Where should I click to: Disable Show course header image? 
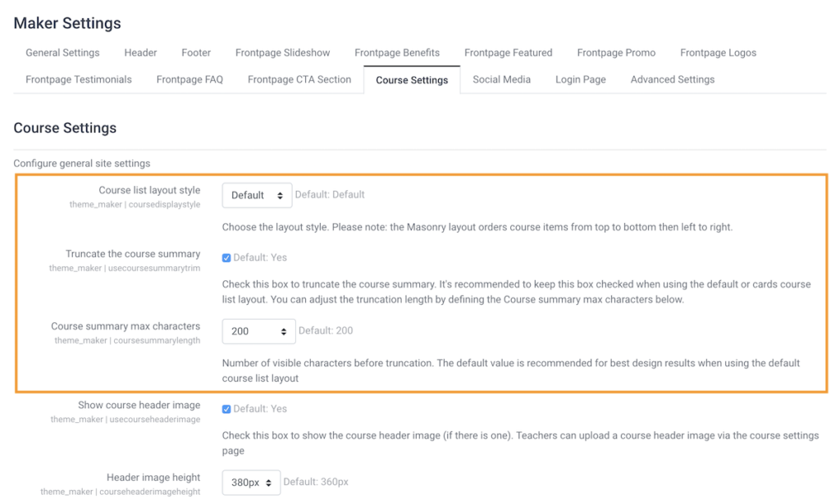[x=226, y=408]
